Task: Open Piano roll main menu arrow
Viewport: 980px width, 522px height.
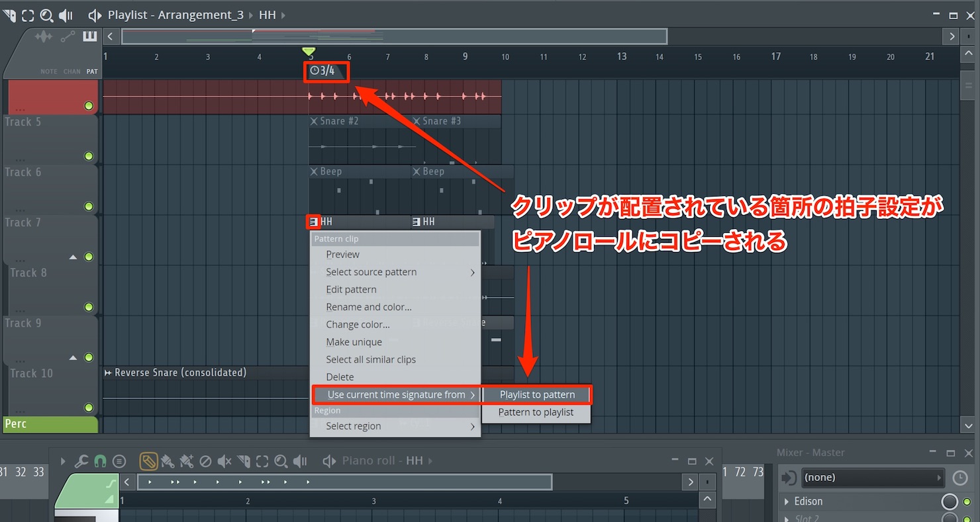Action: (x=63, y=461)
